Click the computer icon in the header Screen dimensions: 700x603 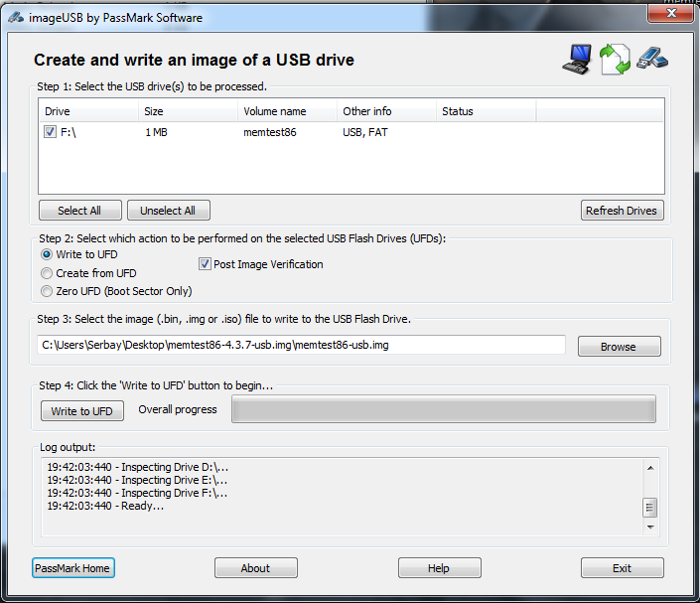[577, 60]
